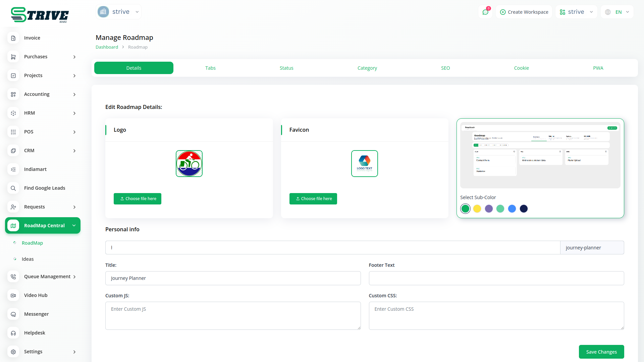Expand the Accounting sidebar menu

coord(43,95)
